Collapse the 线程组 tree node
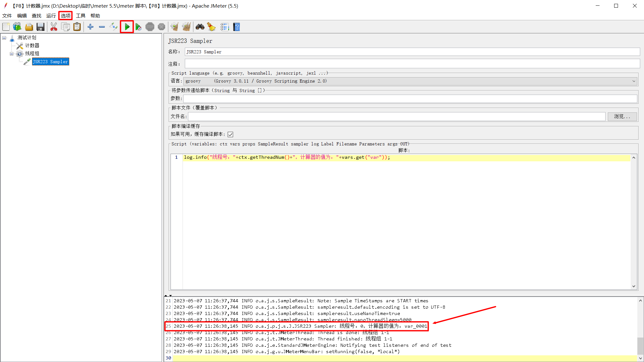The image size is (644, 362). pos(12,54)
